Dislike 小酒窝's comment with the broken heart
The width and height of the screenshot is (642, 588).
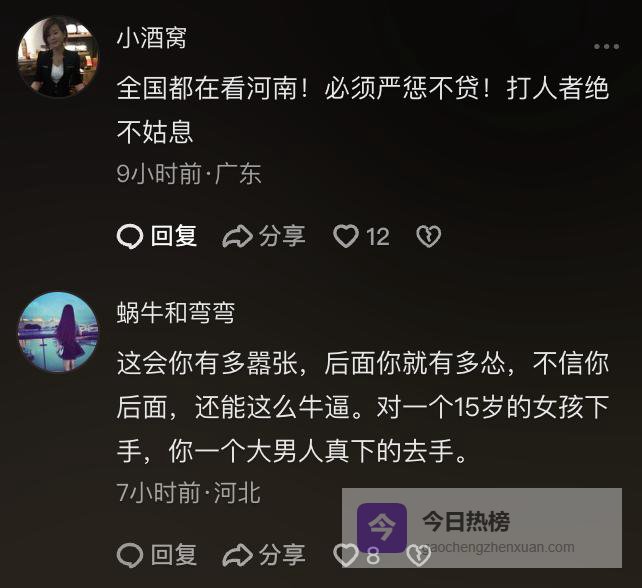429,236
